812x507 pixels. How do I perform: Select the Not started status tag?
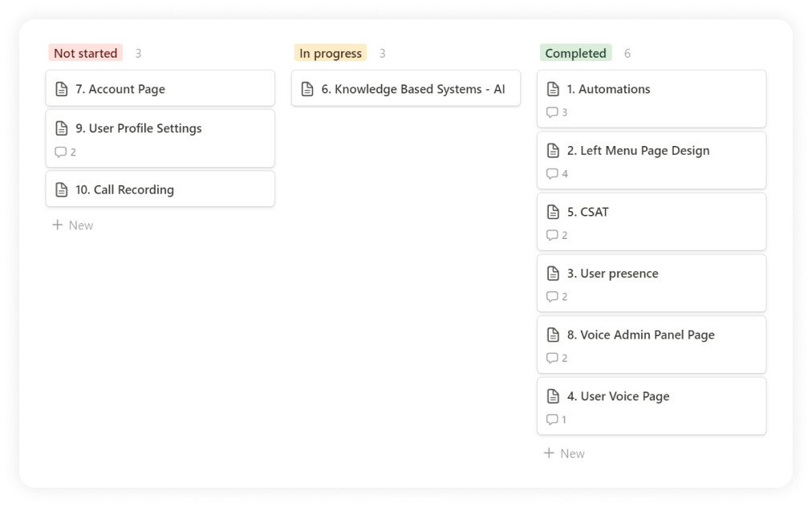[85, 53]
